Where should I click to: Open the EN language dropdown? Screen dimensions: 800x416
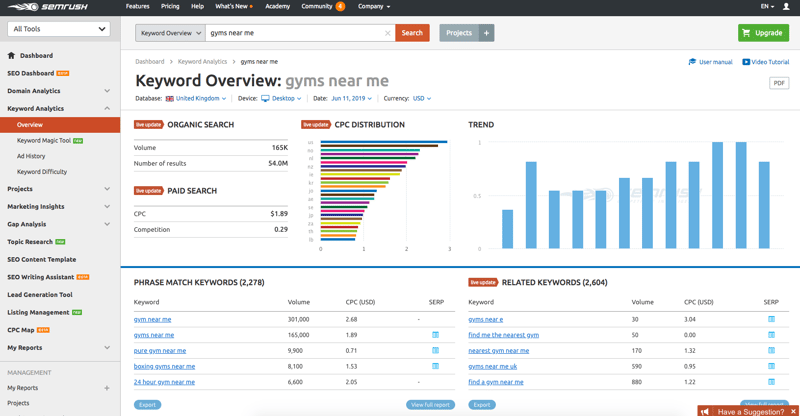(767, 7)
